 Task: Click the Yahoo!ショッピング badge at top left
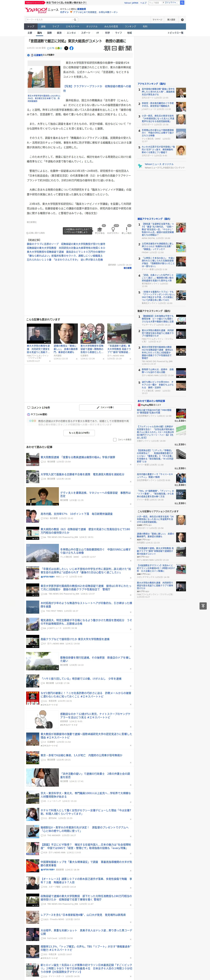point(35,3)
